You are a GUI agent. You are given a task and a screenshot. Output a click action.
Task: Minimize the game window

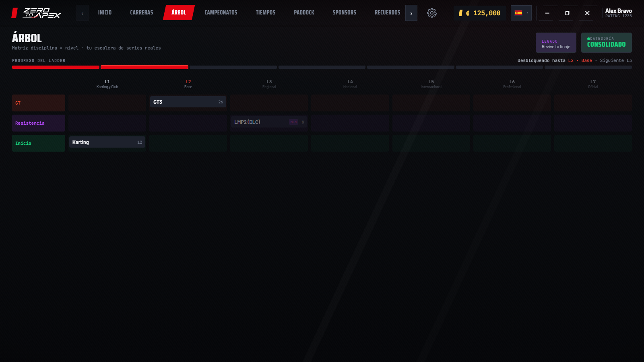[x=547, y=13]
